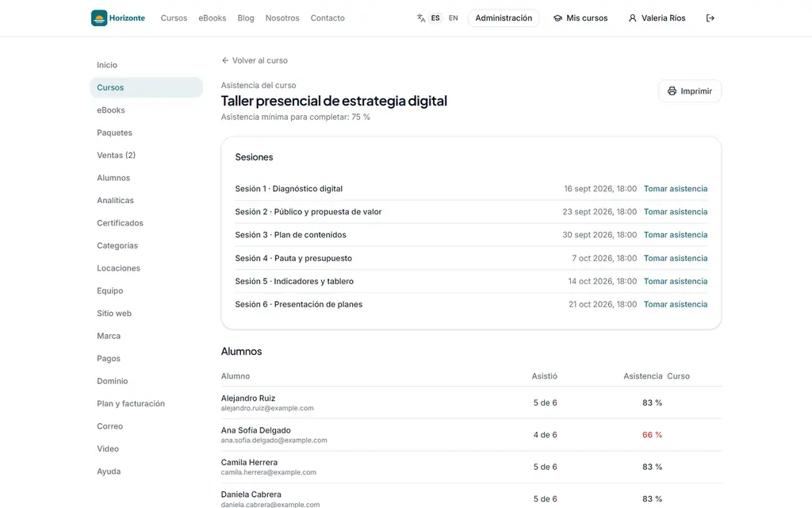The width and height of the screenshot is (812, 508).
Task: Click student name Ana Sofía Delgado
Action: point(256,430)
